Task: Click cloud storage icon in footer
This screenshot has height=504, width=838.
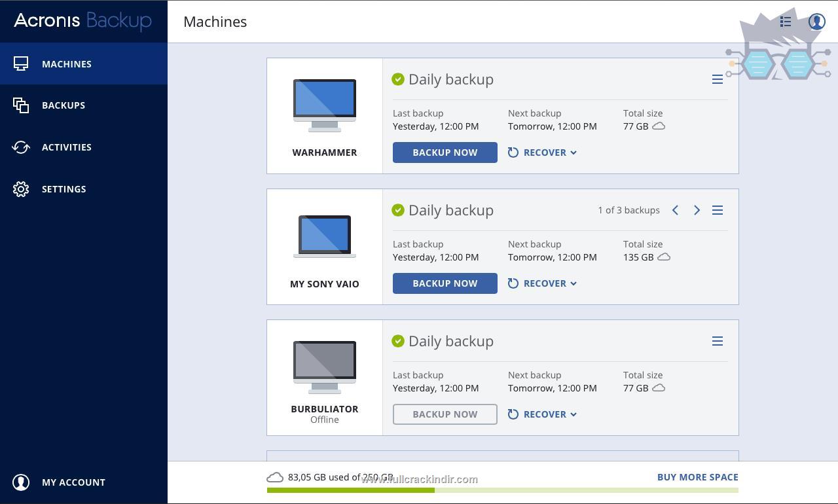Action: [x=275, y=477]
